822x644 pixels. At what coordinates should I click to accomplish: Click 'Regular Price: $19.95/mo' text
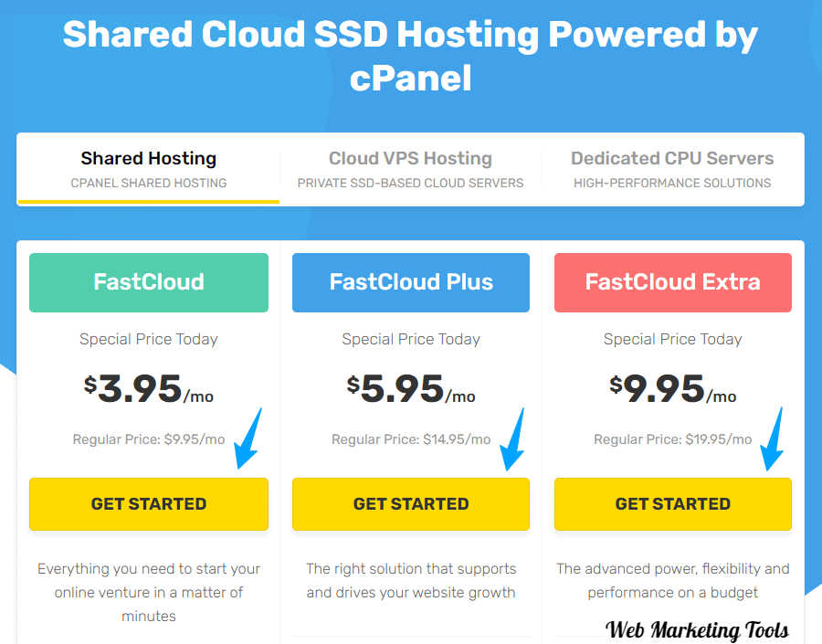click(673, 439)
